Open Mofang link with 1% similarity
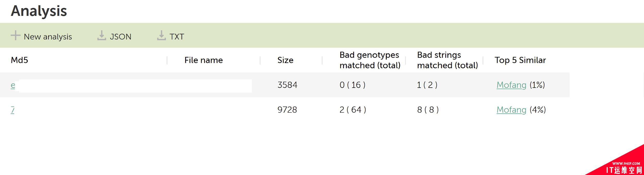 point(511,85)
